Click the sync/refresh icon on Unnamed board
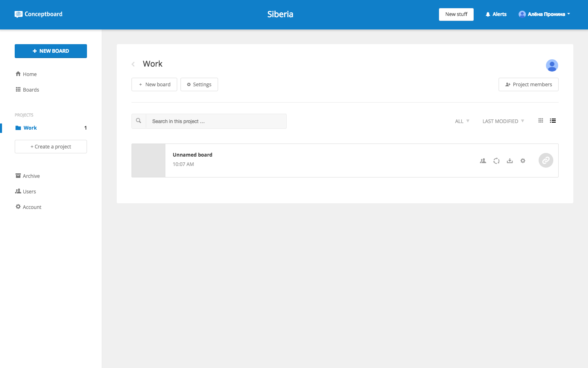The height and width of the screenshot is (368, 588). click(496, 161)
